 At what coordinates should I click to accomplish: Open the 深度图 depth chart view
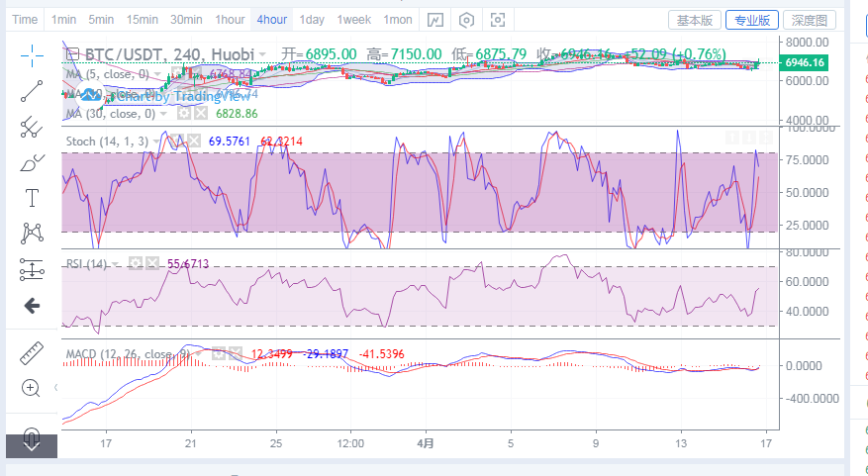809,20
